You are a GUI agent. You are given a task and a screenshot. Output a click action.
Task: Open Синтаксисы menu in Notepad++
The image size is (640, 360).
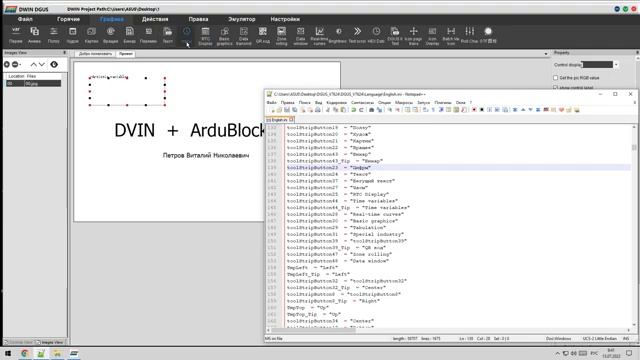362,102
